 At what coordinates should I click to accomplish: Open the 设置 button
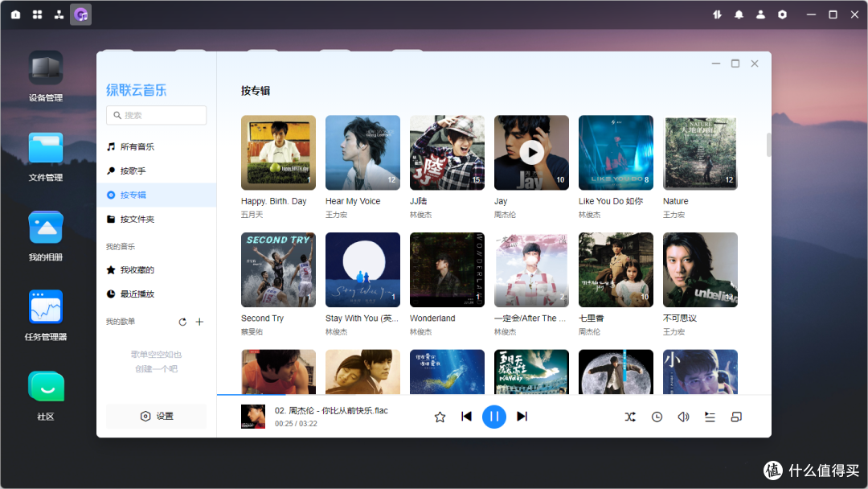156,416
